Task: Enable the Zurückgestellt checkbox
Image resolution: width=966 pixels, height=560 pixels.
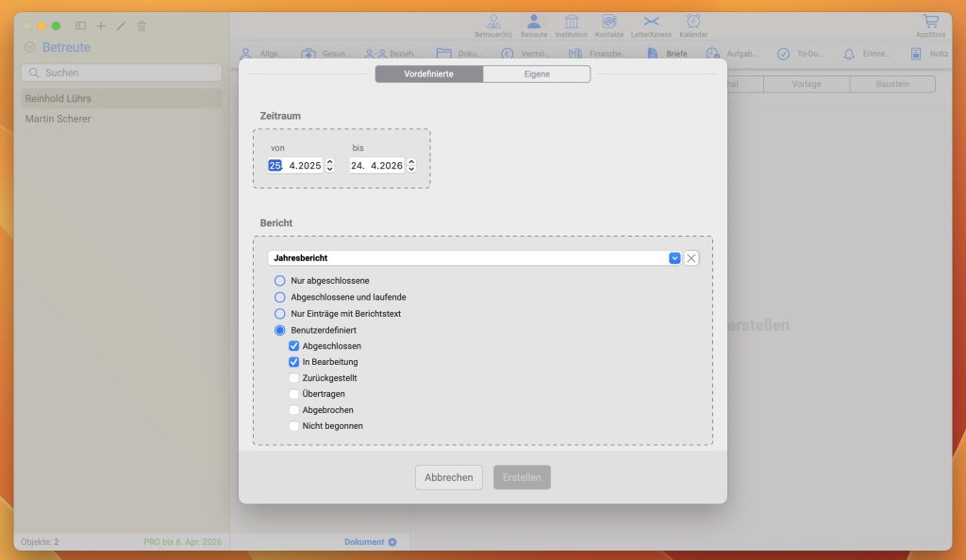Action: (294, 378)
